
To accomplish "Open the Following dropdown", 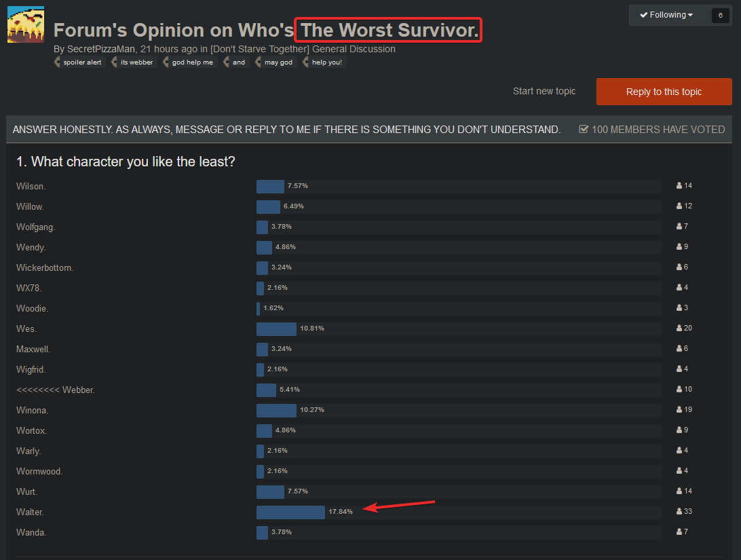I will tap(666, 15).
